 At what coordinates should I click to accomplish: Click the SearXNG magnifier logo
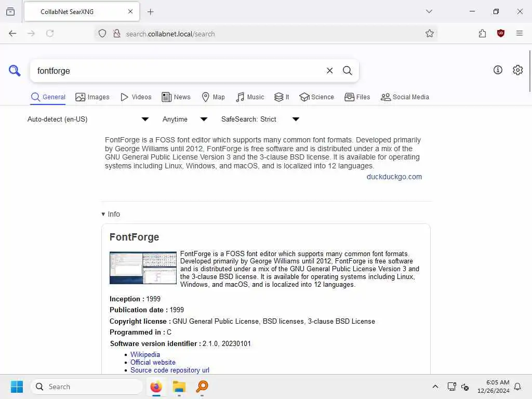[x=15, y=71]
